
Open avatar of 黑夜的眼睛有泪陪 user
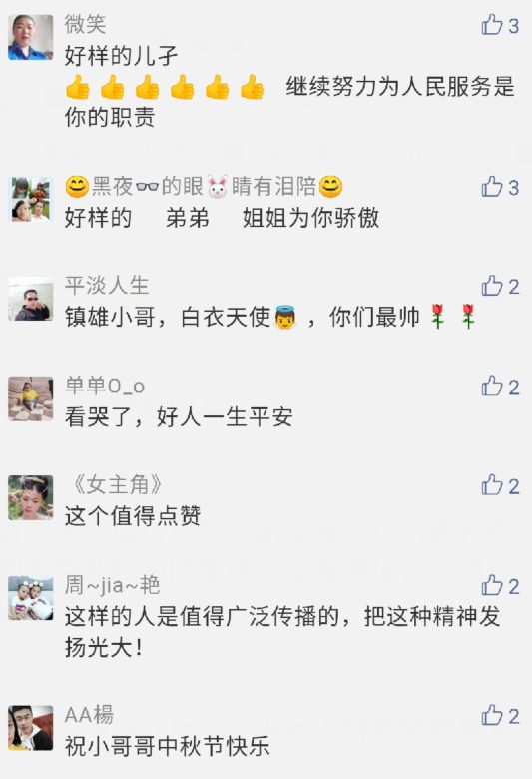tap(31, 199)
